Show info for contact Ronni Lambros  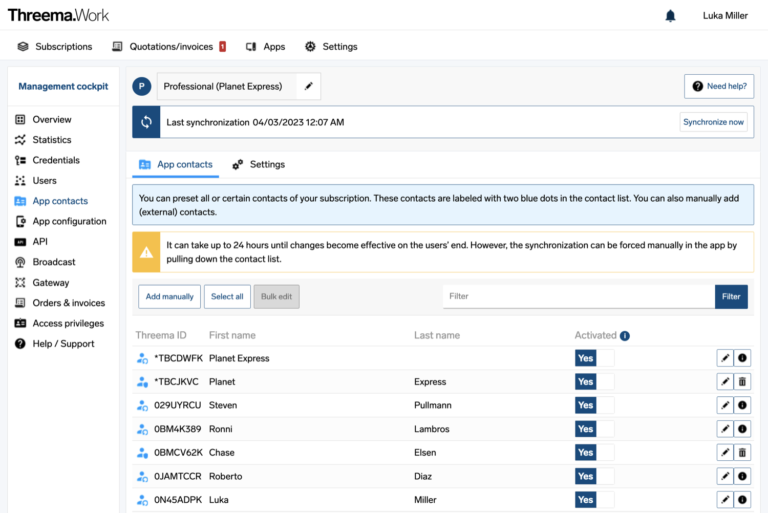(742, 429)
